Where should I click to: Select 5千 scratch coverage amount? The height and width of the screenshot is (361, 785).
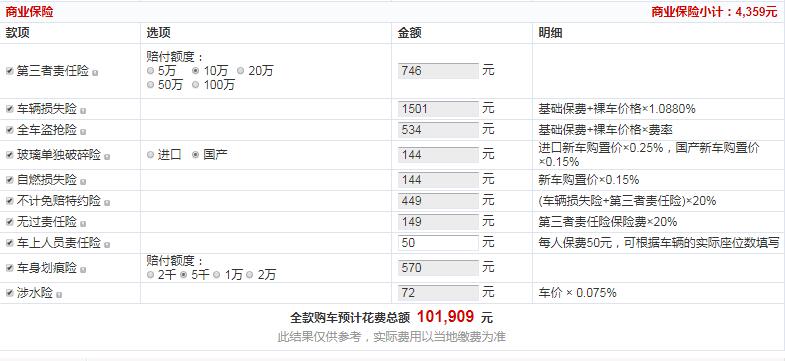(x=184, y=275)
